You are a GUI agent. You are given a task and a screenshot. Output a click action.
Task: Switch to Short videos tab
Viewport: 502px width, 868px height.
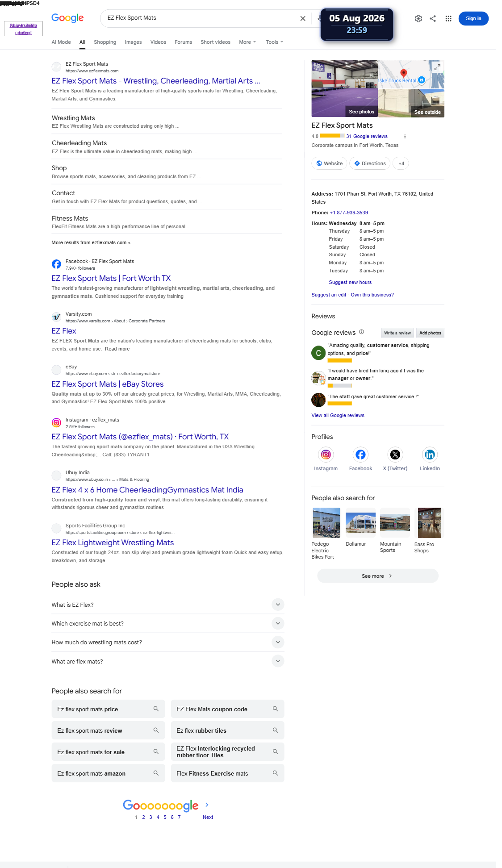(215, 42)
